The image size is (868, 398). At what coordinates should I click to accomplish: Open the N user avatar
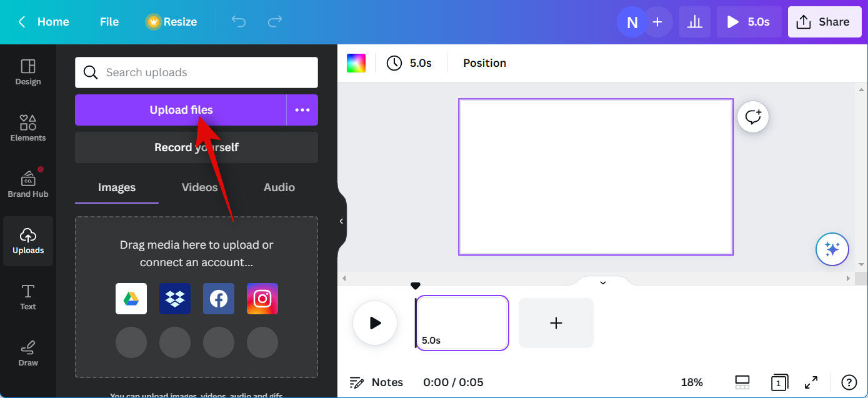[632, 22]
